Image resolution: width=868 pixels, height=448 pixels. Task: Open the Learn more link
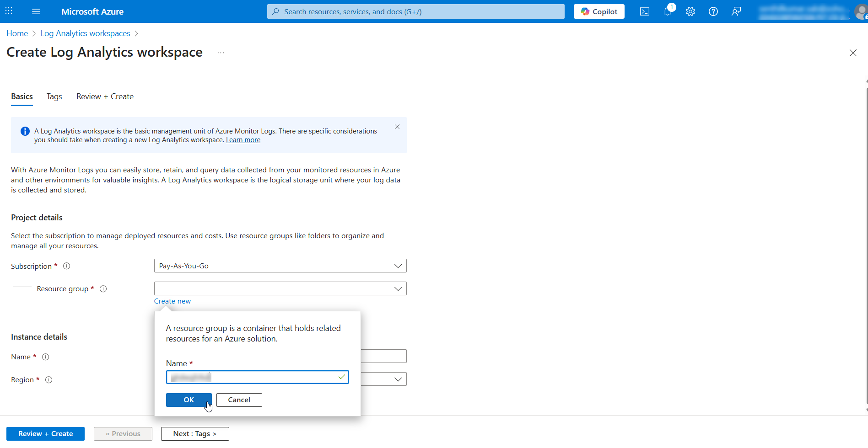click(x=243, y=139)
